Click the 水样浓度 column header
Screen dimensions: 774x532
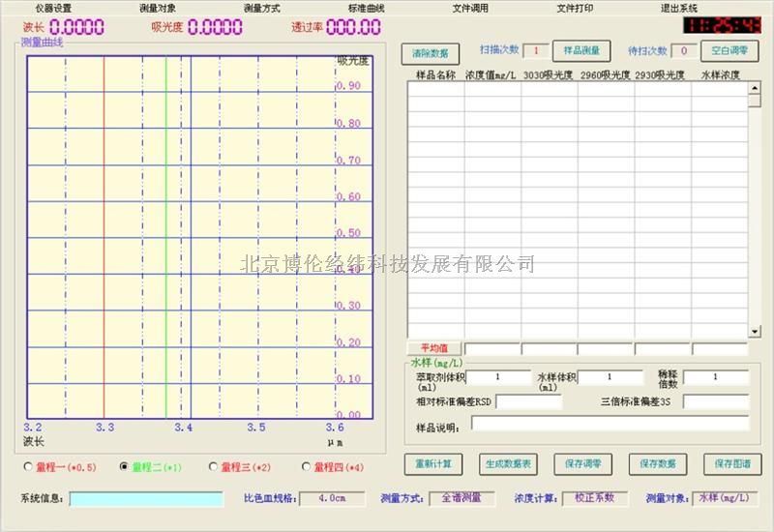721,75
